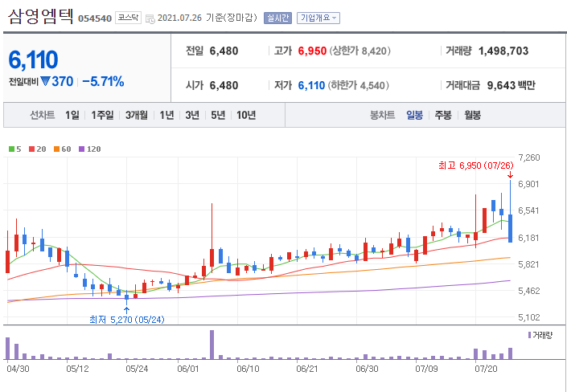This screenshot has height=392, width=567.
Task: Show the 3년 line chart
Action: click(192, 115)
